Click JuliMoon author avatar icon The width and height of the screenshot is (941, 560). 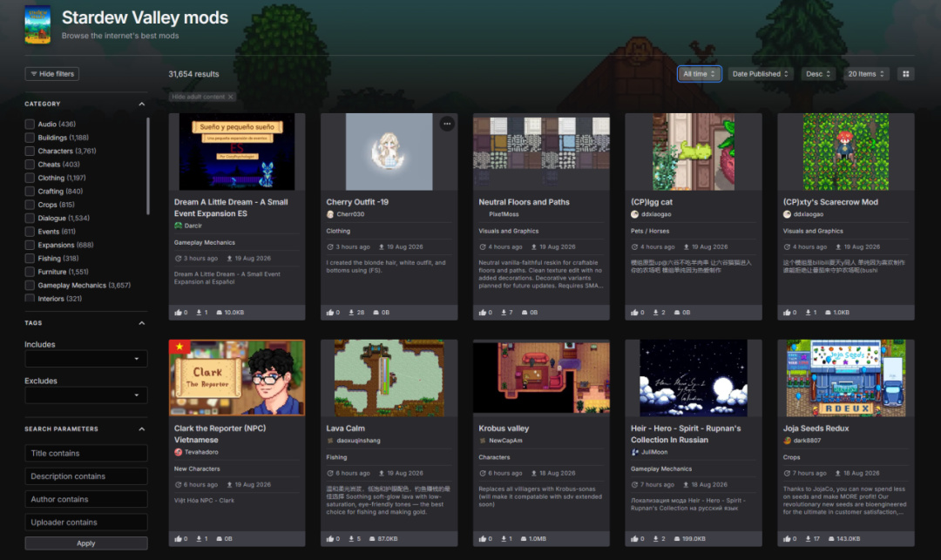tap(635, 452)
